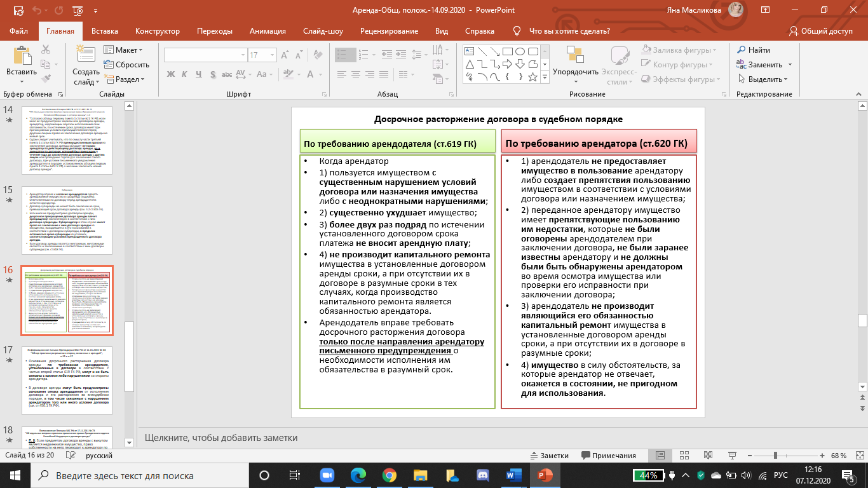The height and width of the screenshot is (488, 868).
Task: Open the Макет layout dropdown
Action: click(x=123, y=50)
